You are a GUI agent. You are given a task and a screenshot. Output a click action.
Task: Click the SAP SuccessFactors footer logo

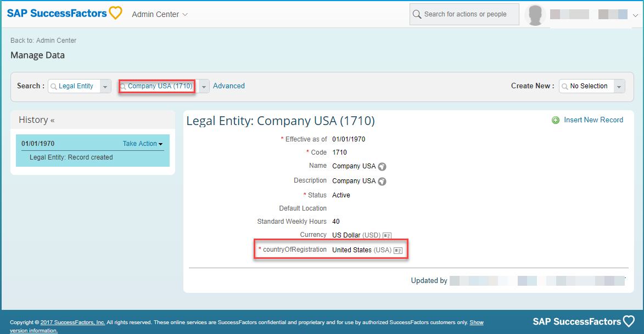584,322
